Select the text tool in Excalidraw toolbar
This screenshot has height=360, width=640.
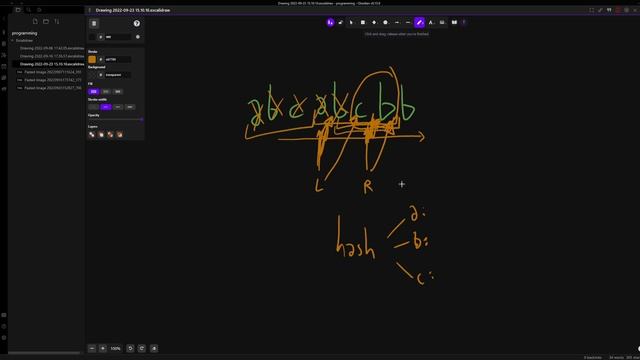click(x=431, y=22)
